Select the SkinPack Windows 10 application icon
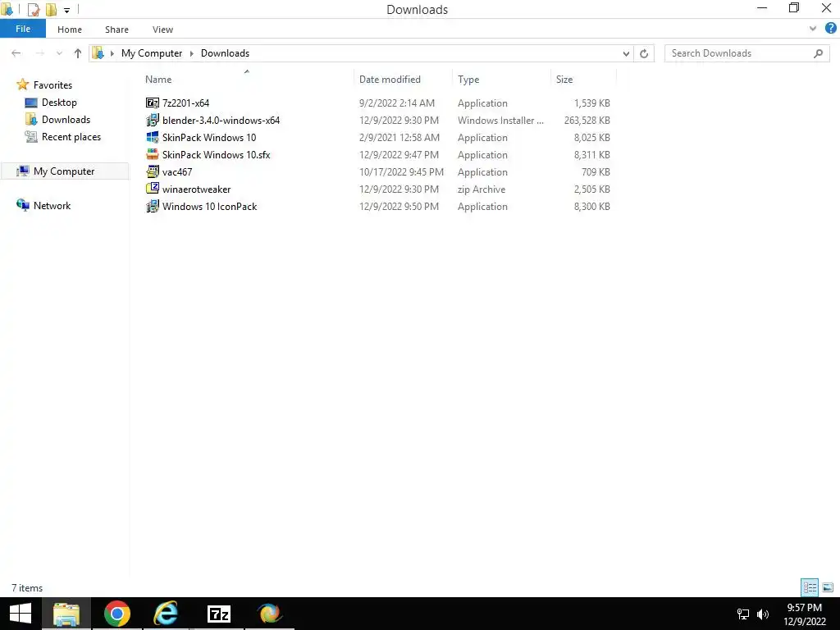The image size is (840, 630). click(x=153, y=137)
